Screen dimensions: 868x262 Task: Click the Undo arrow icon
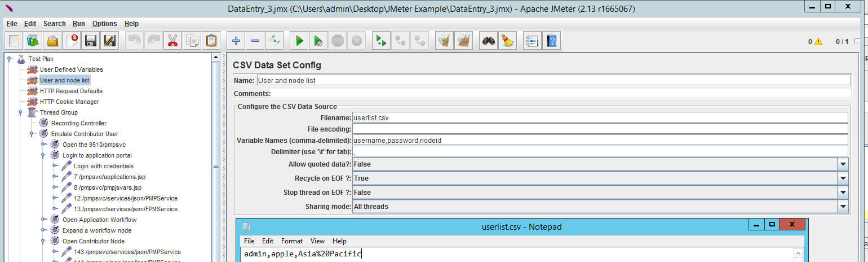coord(135,41)
